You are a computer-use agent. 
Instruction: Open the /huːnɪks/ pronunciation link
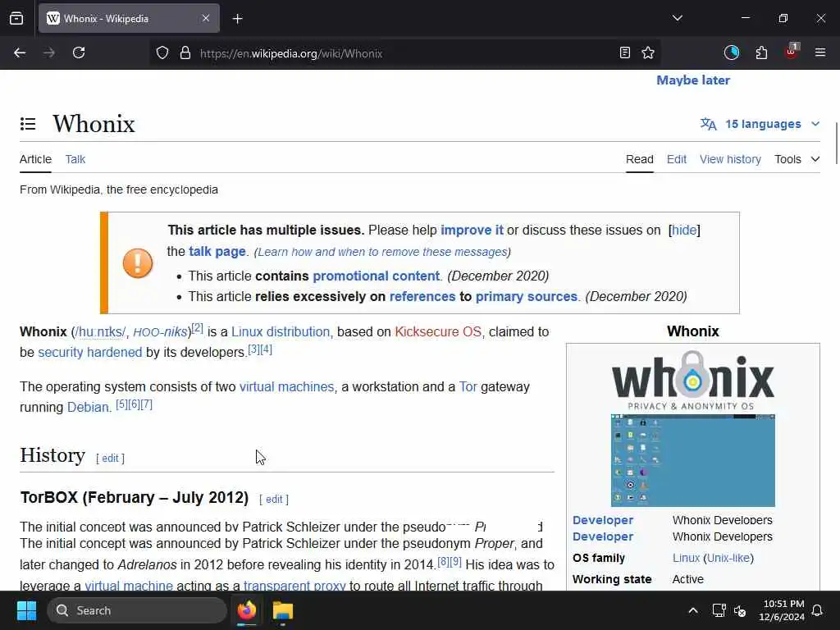[x=100, y=332]
